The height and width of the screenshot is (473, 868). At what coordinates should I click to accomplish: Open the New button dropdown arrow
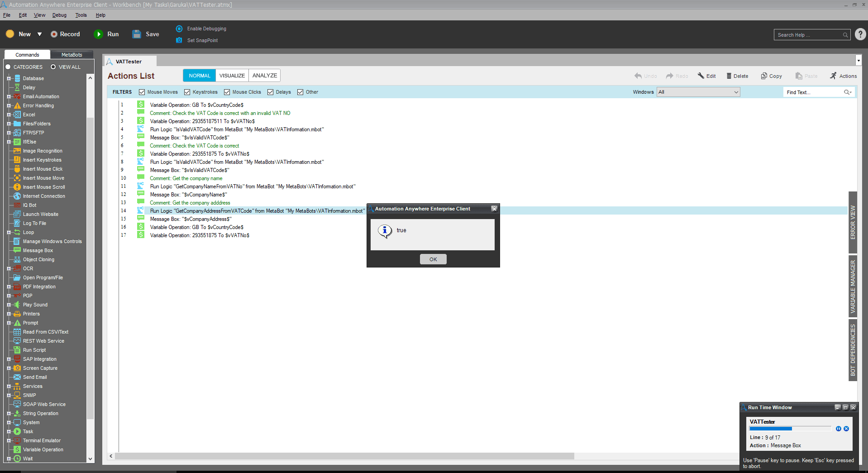40,34
